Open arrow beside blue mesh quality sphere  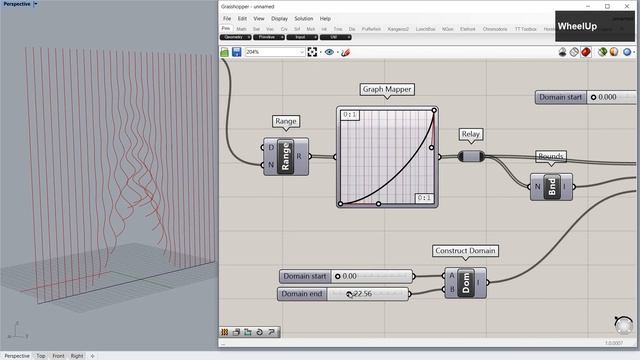(x=634, y=52)
